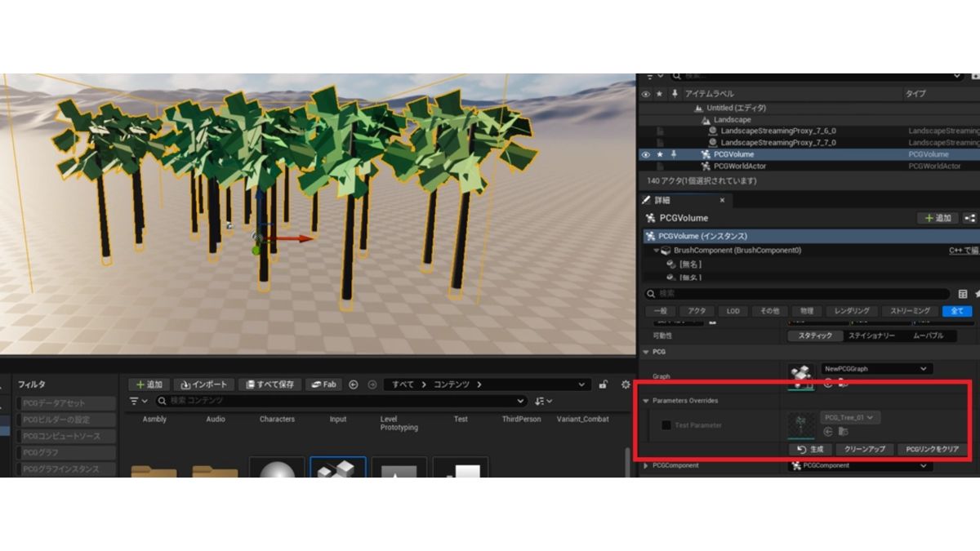The width and height of the screenshot is (980, 551).
Task: Open the content sort options dropdown
Action: point(543,401)
